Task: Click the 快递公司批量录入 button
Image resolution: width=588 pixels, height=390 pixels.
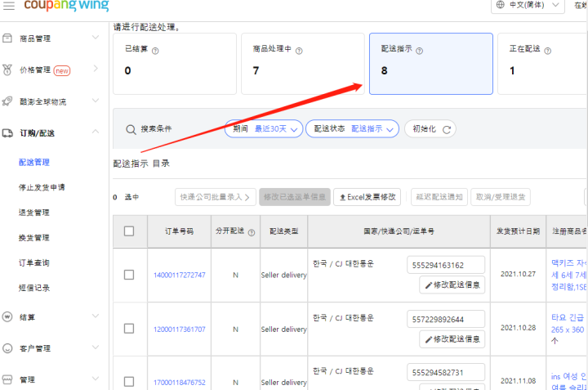Action: [216, 197]
